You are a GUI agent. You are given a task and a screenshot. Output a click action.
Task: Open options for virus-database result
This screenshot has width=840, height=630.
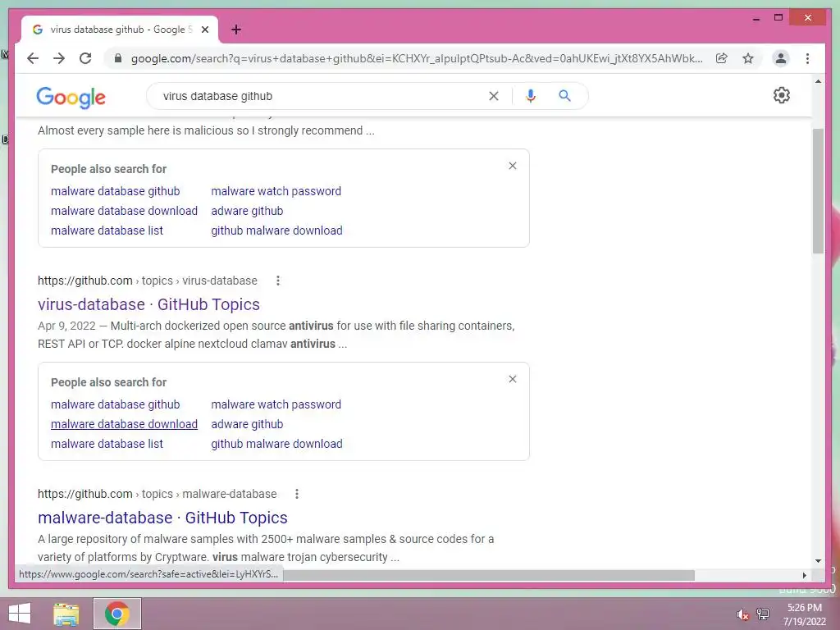(x=277, y=281)
